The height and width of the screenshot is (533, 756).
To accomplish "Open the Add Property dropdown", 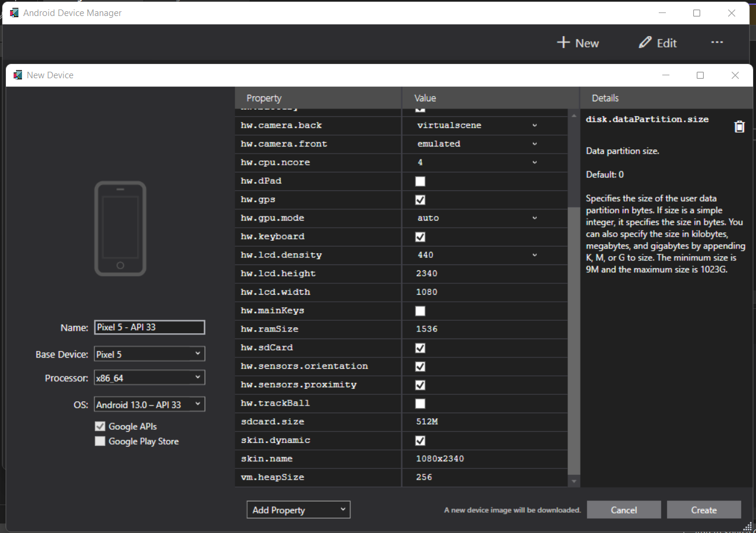I will (x=298, y=509).
